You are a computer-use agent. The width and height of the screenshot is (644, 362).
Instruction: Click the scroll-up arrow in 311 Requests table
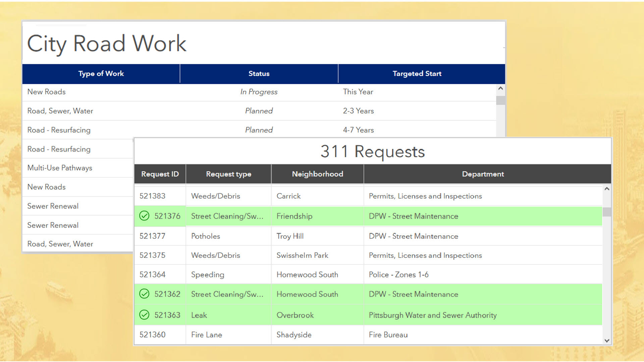point(606,189)
